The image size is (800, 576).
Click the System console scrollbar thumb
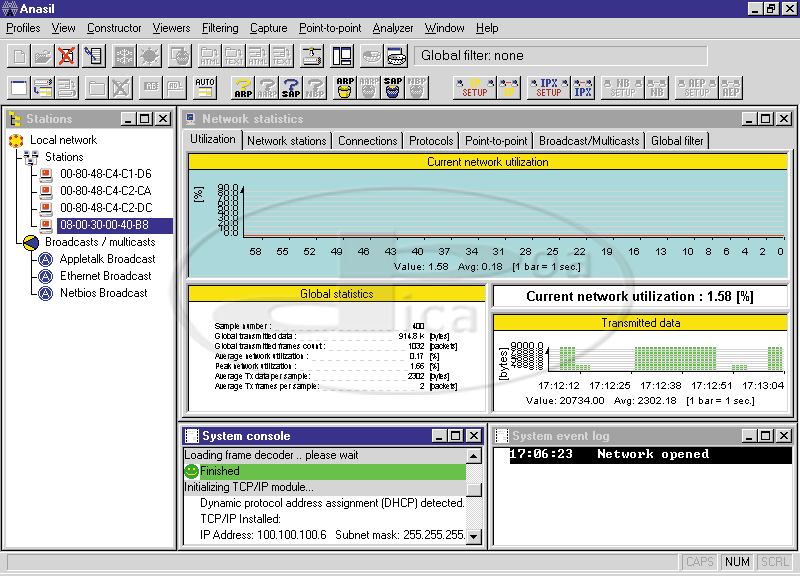[x=474, y=489]
